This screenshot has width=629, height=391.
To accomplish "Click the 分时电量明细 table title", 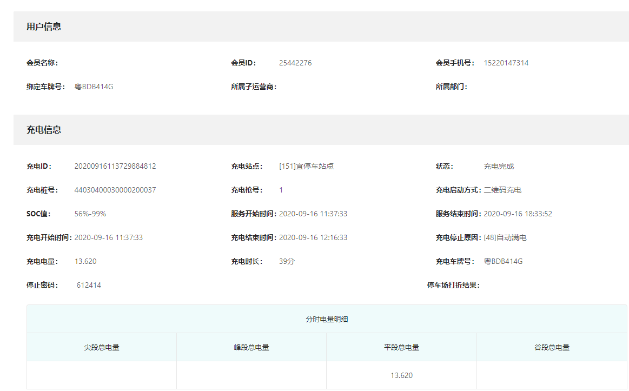I will (x=327, y=319).
